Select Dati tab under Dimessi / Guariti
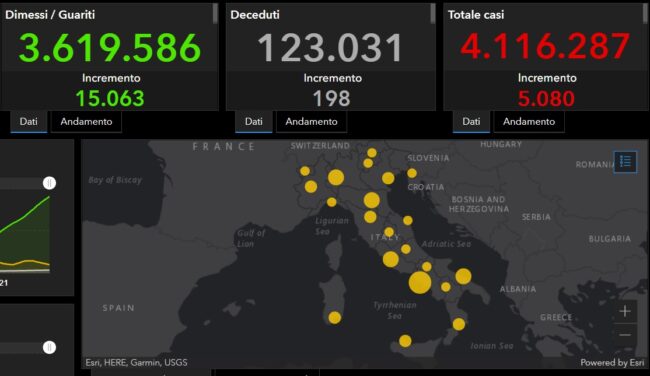The width and height of the screenshot is (650, 376). click(x=29, y=121)
